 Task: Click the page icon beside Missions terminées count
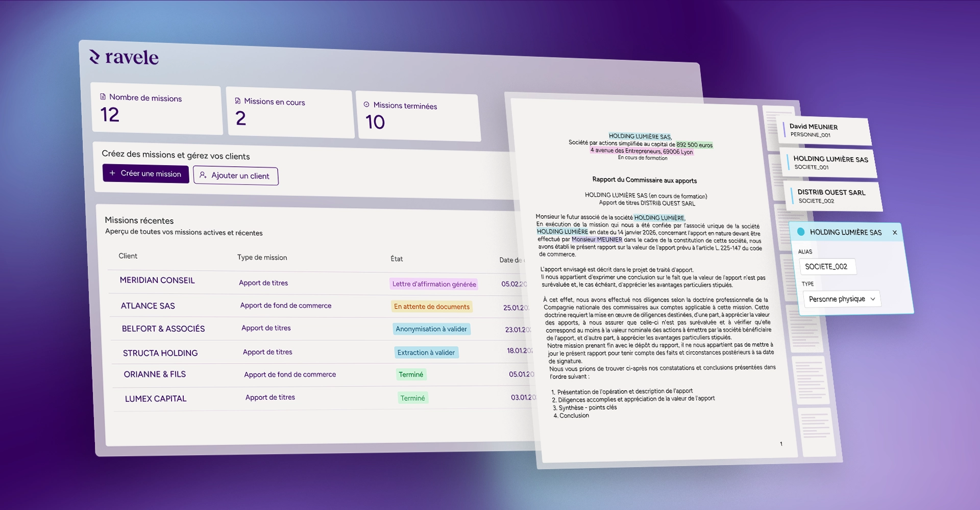366,104
